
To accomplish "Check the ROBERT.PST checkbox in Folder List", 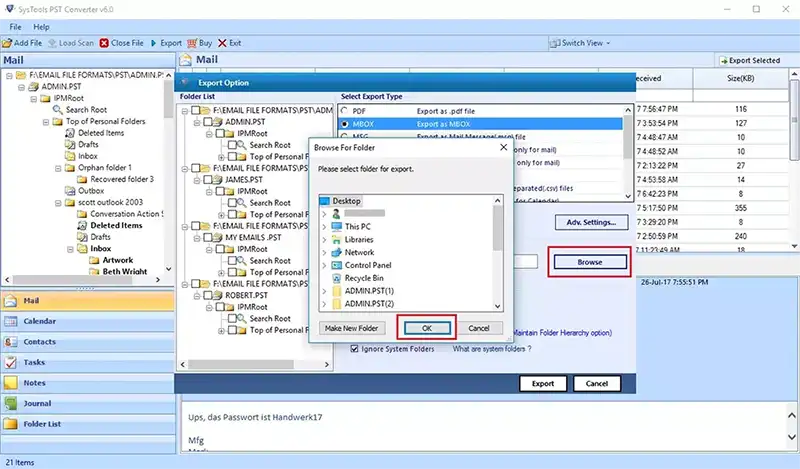I will [x=208, y=295].
